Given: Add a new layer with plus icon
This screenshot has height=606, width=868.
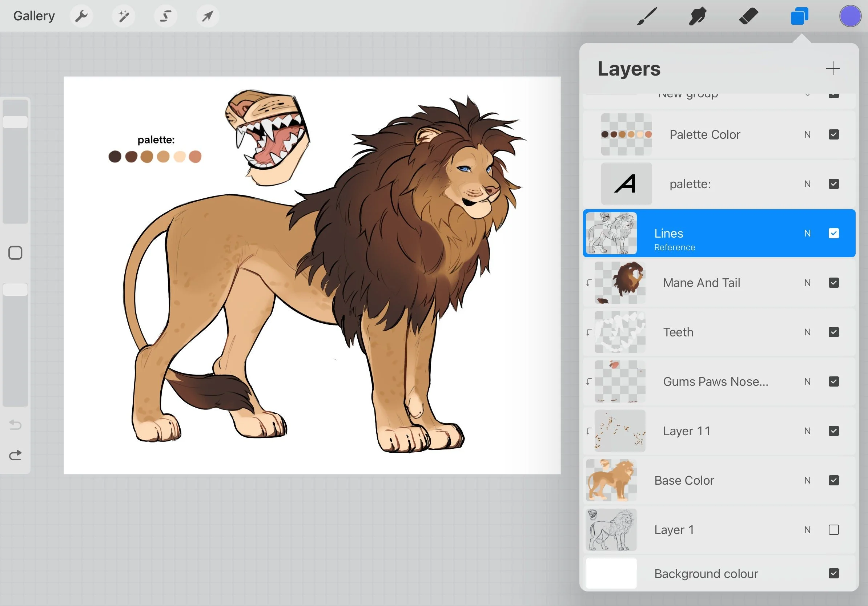Looking at the screenshot, I should 832,68.
